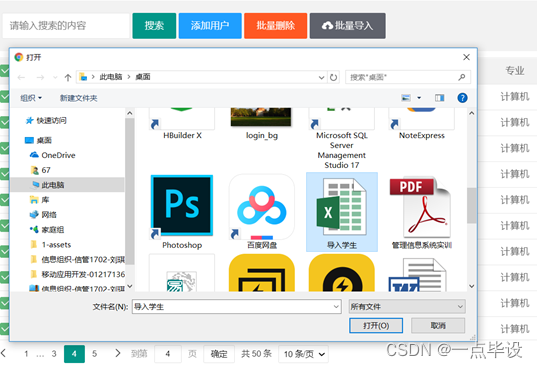538x368 pixels.
Task: Select Microsoft SQL Server Management Studio shortcut
Action: (x=342, y=139)
